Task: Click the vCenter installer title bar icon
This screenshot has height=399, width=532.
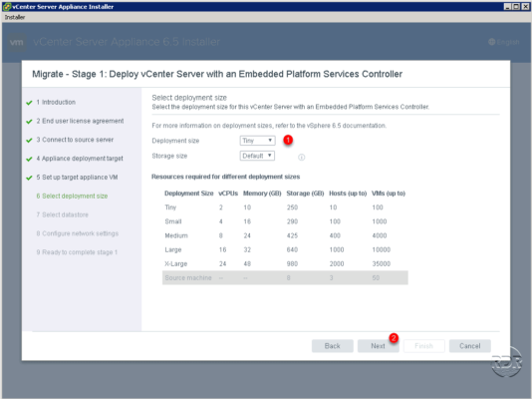Action: (6, 6)
